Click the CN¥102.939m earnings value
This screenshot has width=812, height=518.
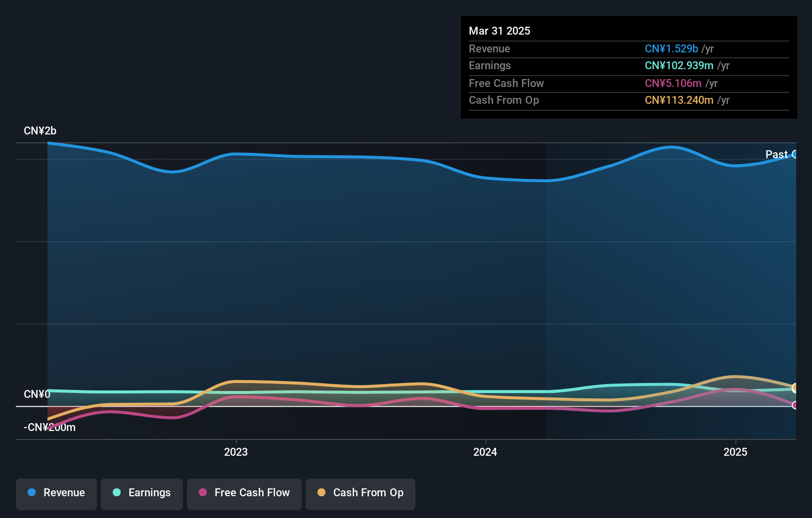[679, 65]
